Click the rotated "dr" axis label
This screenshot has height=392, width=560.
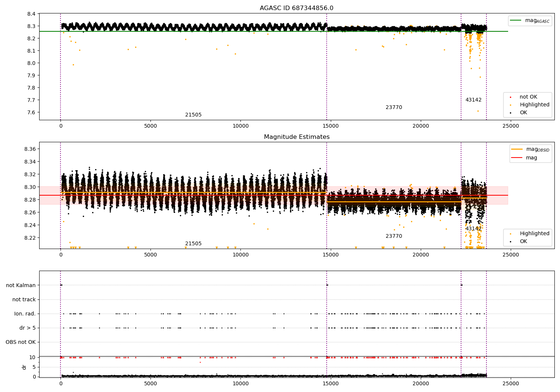click(24, 367)
